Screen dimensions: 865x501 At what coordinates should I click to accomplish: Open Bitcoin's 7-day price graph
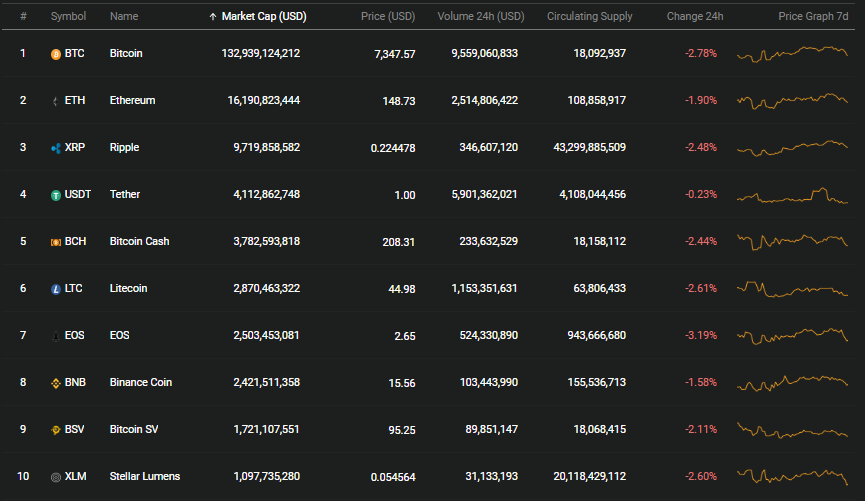point(792,54)
